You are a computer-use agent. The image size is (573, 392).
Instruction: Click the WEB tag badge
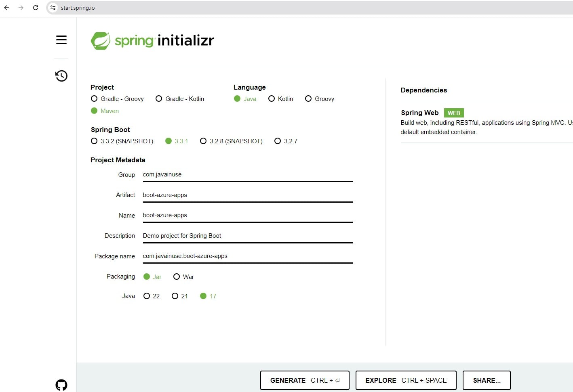pos(454,113)
